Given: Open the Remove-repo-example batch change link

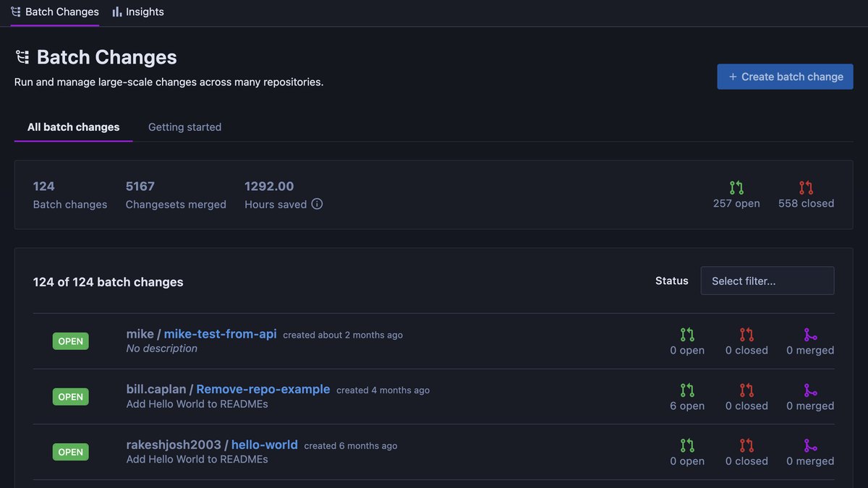Looking at the screenshot, I should coord(263,389).
